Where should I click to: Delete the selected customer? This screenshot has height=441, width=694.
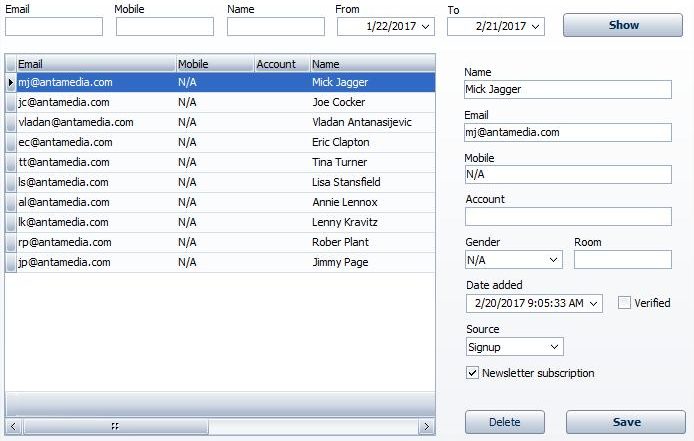[505, 422]
